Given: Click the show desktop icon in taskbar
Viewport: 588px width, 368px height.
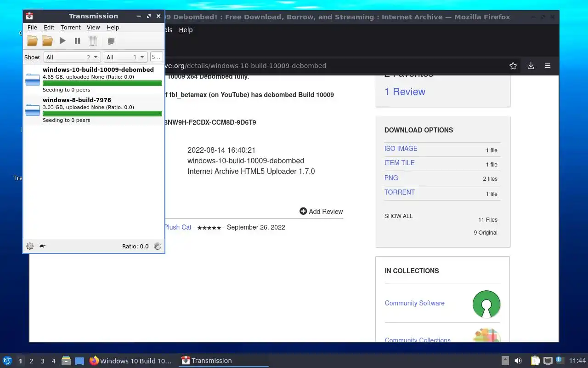Looking at the screenshot, I should coord(79,361).
